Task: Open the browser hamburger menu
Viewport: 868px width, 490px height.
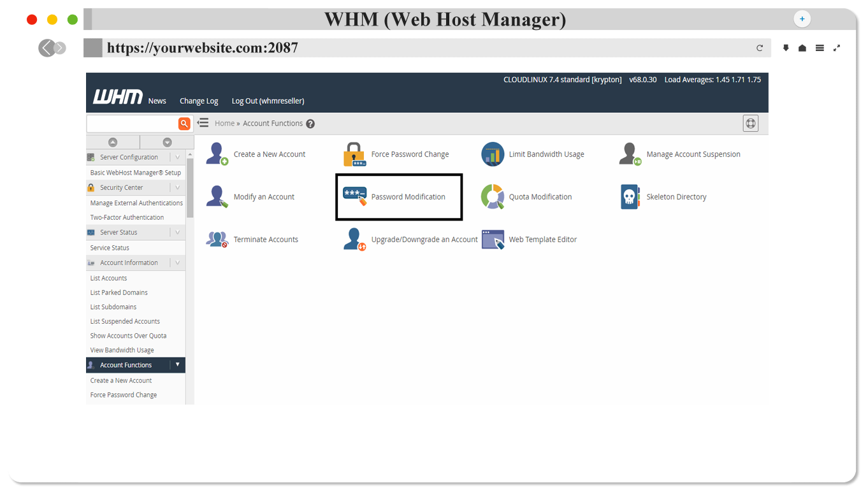Action: (x=820, y=48)
